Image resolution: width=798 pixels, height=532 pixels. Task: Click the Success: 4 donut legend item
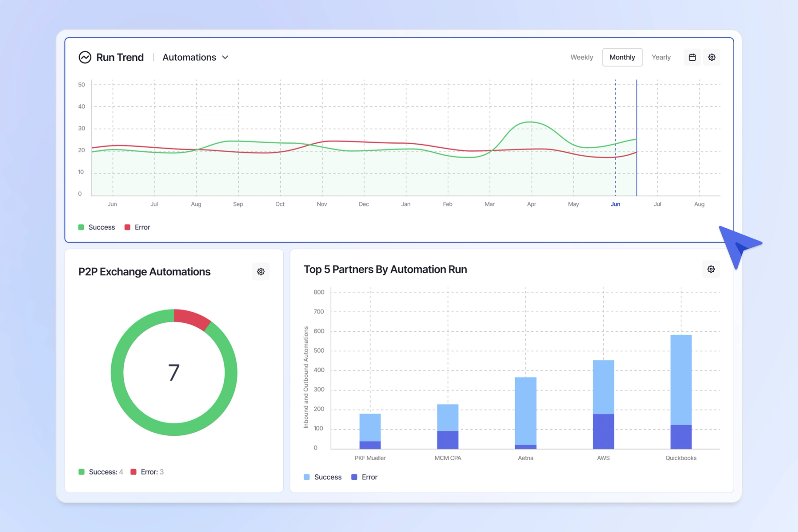[101, 472]
